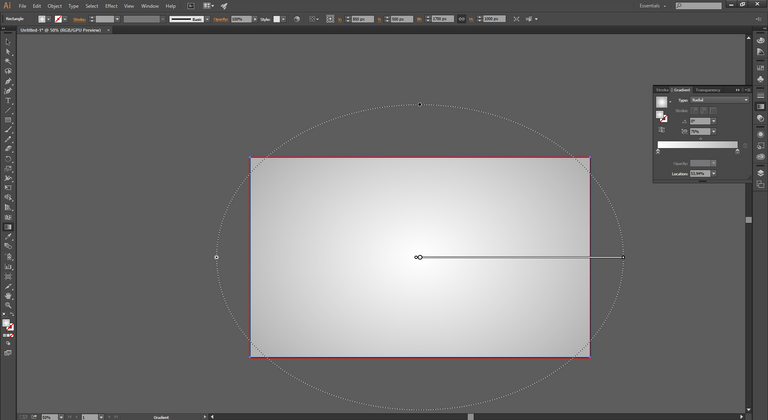768x420 pixels.
Task: Click the gradient fill thumbnail in panel
Action: [x=662, y=101]
